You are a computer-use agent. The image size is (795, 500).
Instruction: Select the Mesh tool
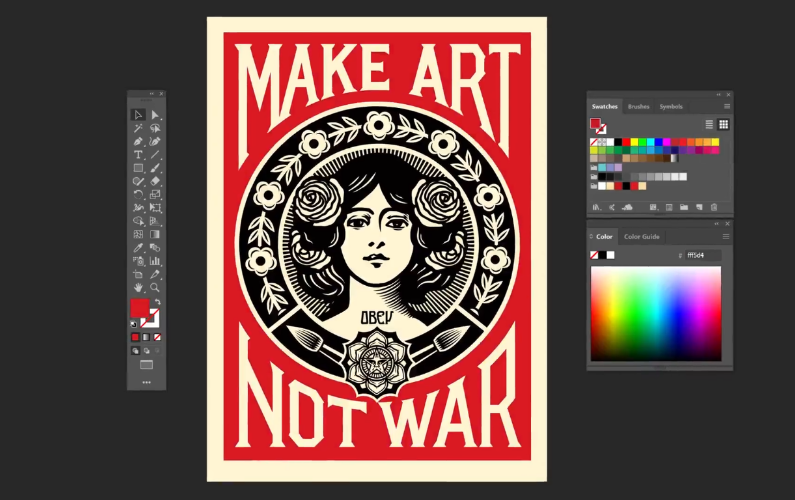pyautogui.click(x=138, y=234)
